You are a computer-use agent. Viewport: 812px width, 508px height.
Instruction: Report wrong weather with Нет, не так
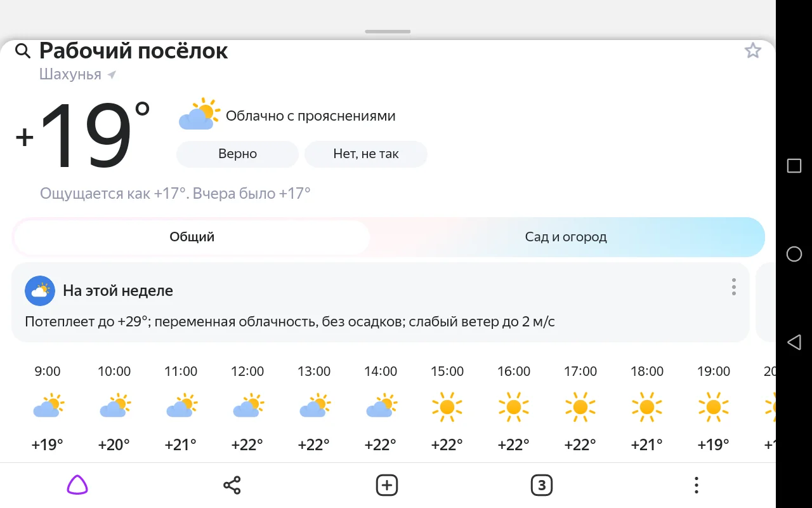coord(366,154)
